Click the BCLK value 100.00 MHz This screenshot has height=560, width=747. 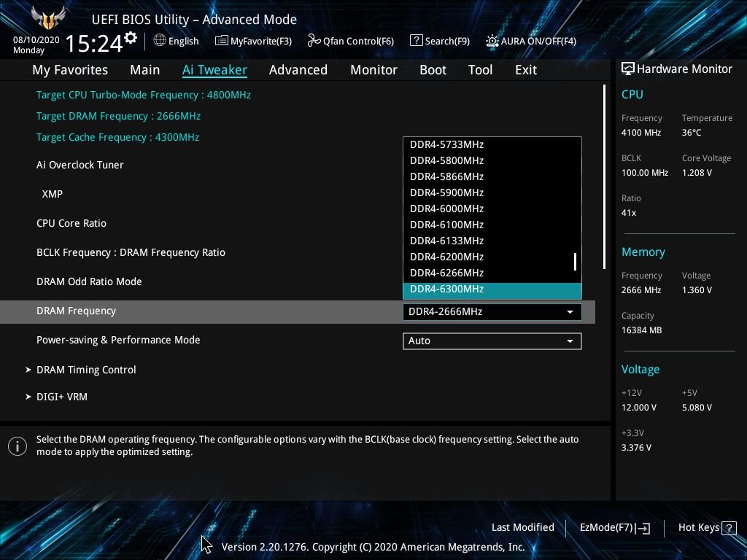pyautogui.click(x=645, y=173)
